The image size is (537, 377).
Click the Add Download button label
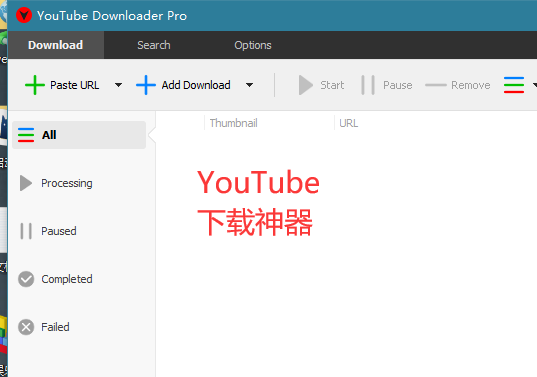[196, 85]
